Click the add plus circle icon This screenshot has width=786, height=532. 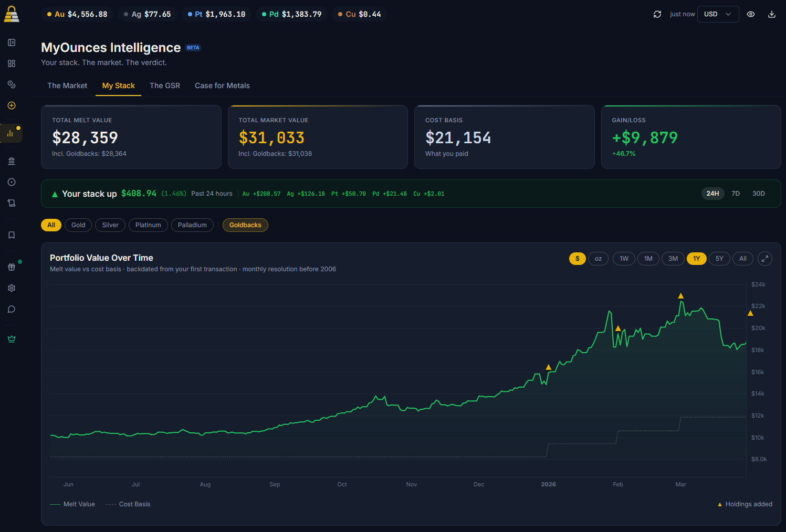click(12, 105)
